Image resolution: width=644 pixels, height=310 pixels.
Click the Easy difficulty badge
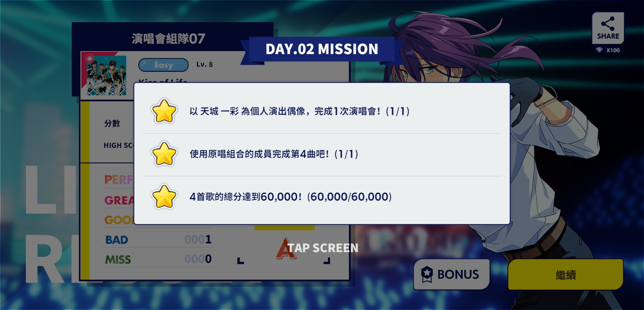[163, 65]
